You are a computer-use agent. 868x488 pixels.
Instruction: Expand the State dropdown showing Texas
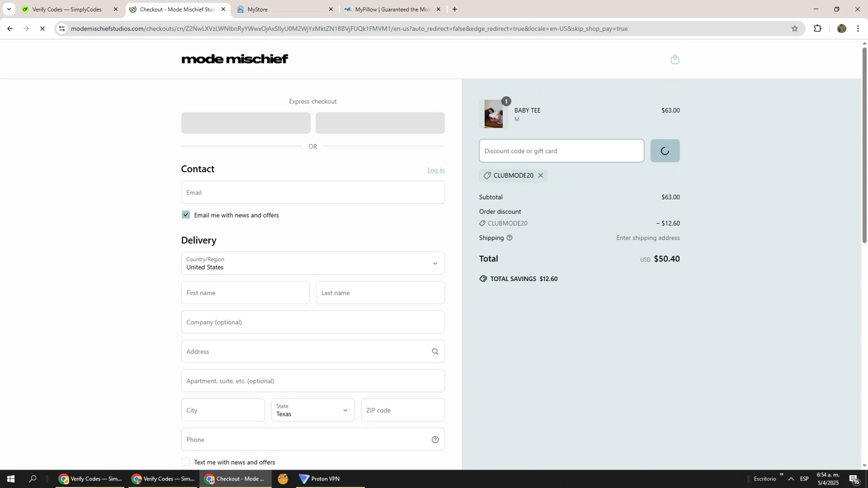click(313, 410)
